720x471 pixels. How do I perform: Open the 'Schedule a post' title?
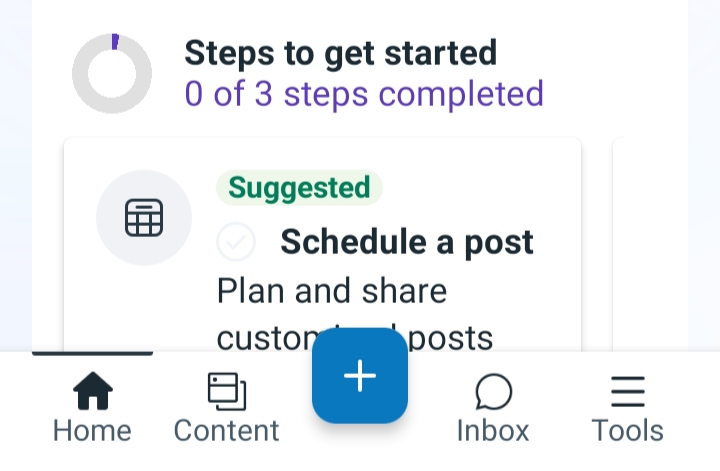click(407, 242)
